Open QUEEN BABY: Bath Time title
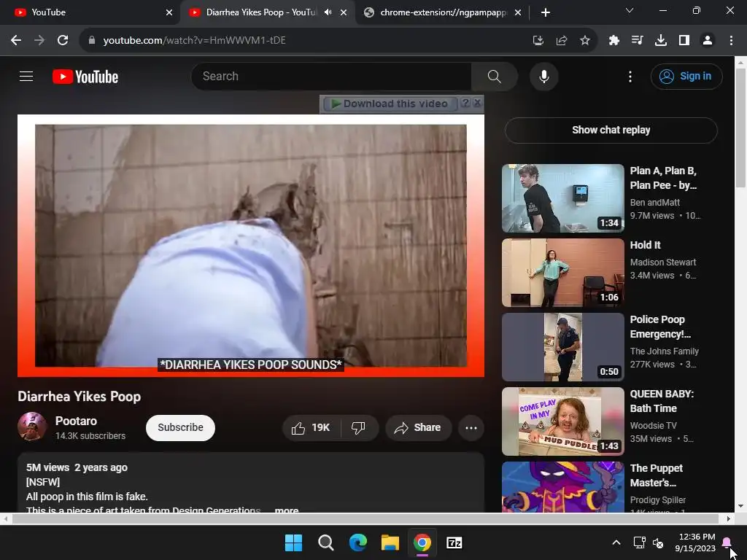Screen dimensions: 747x560 click(x=662, y=401)
